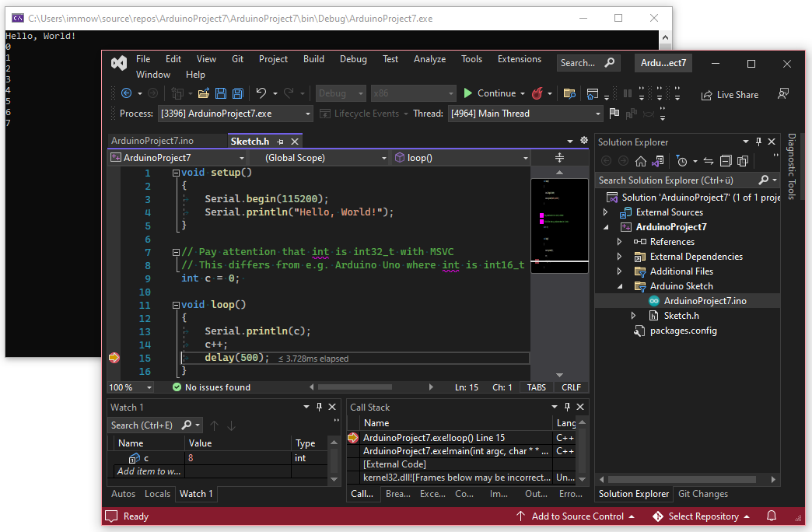Click the editor tab settings gear icon
This screenshot has width=812, height=532.
coord(584,140)
